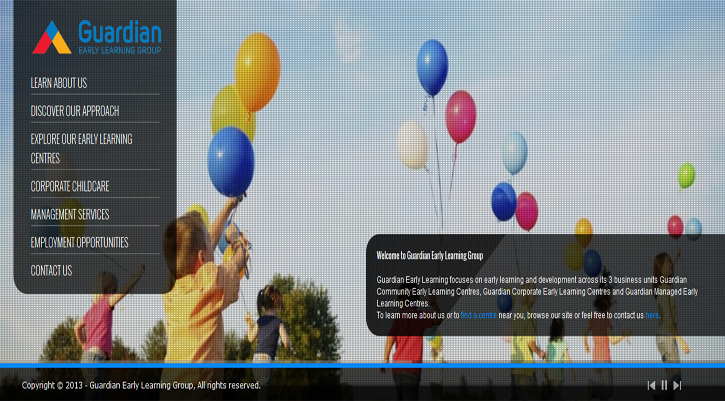The width and height of the screenshot is (725, 401).
Task: Click the Guardian triangle logo icon
Action: tap(52, 37)
